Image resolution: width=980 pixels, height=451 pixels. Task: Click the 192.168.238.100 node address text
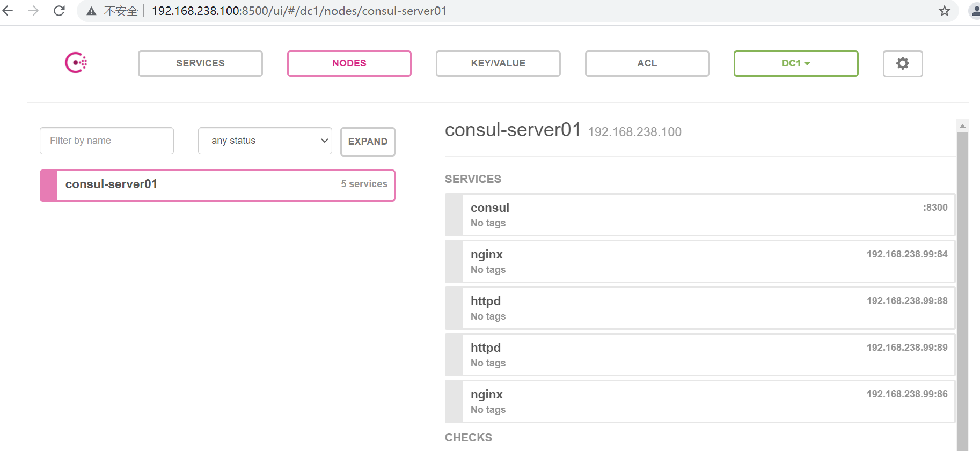click(634, 132)
